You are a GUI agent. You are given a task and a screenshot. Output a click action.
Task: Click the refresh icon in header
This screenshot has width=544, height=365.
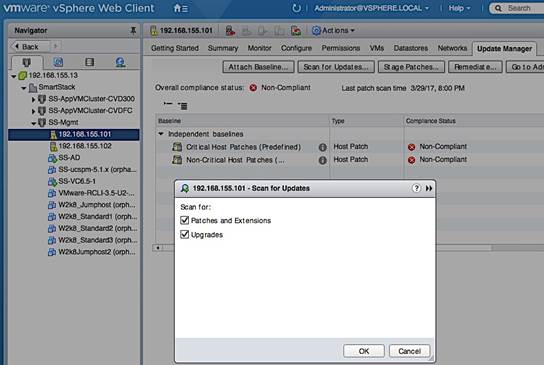(x=296, y=8)
